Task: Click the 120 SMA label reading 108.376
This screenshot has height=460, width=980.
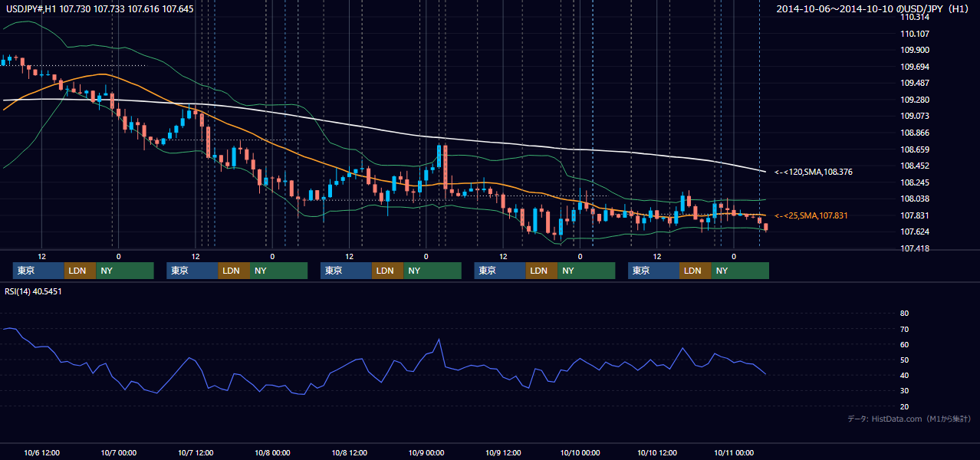Action: pos(813,172)
